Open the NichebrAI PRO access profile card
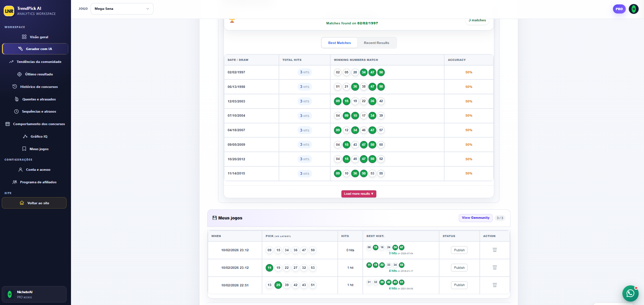This screenshot has width=644, height=305. click(x=34, y=295)
